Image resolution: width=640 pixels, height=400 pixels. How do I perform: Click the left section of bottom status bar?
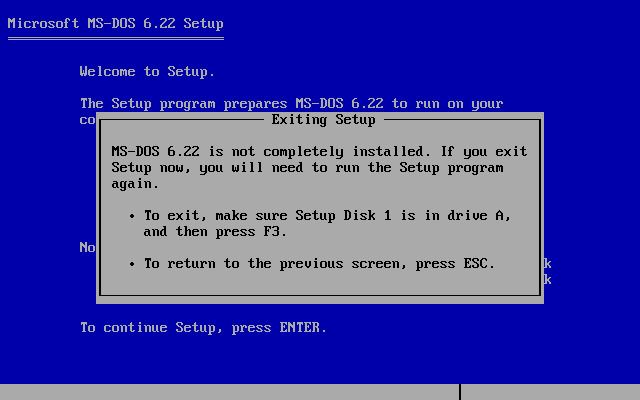coord(229,392)
